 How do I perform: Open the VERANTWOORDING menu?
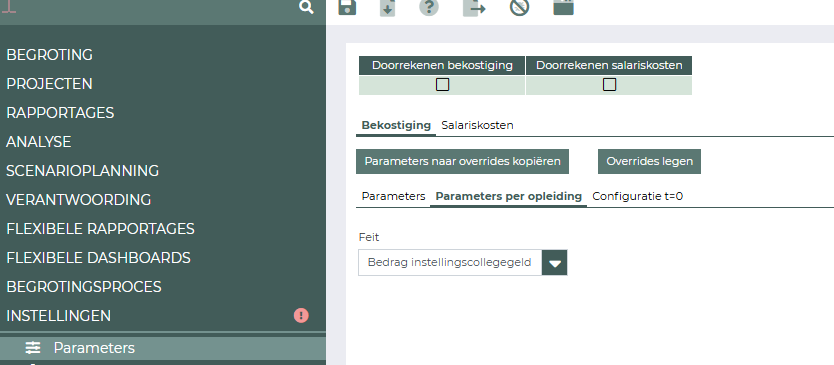[79, 200]
